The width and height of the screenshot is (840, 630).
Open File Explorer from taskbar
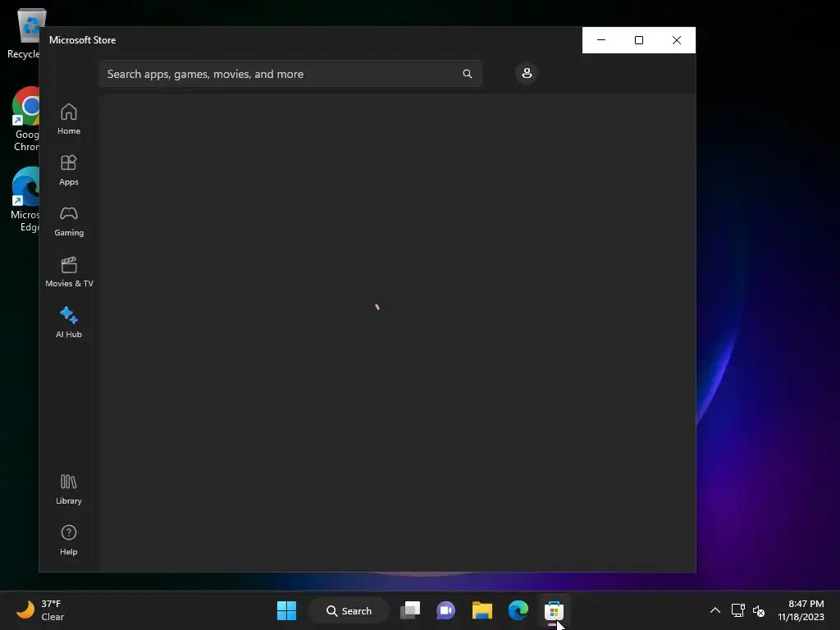click(482, 610)
